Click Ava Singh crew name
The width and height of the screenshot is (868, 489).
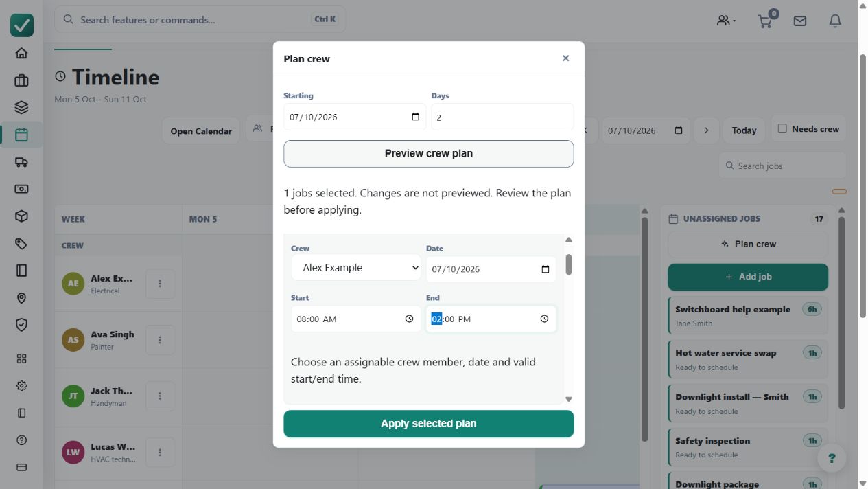(113, 334)
